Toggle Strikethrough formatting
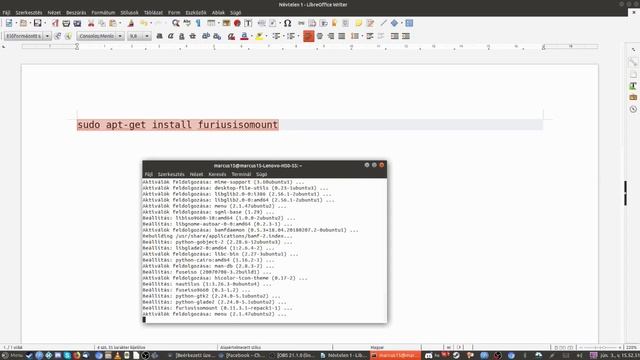 193,36
